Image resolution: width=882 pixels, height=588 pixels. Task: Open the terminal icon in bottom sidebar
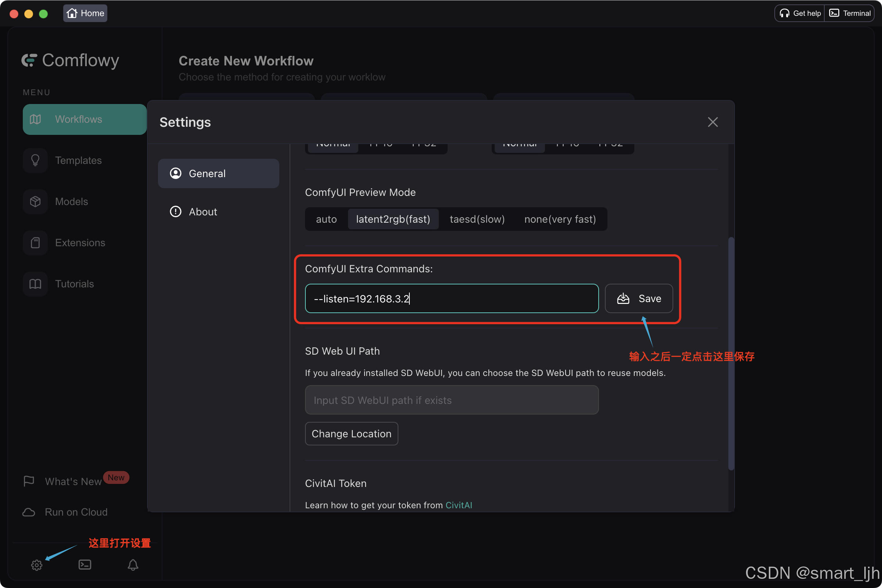pos(85,565)
